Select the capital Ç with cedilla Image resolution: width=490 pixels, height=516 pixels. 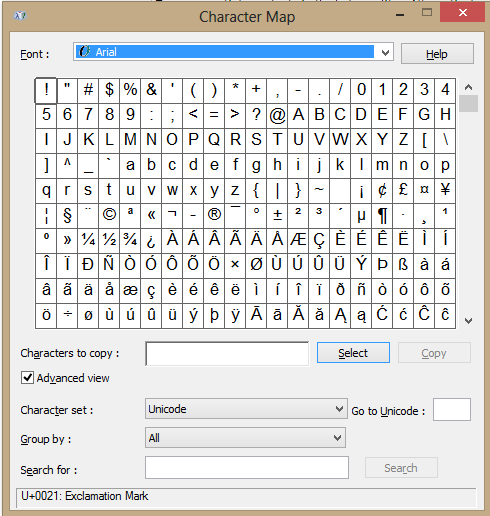[x=319, y=240]
